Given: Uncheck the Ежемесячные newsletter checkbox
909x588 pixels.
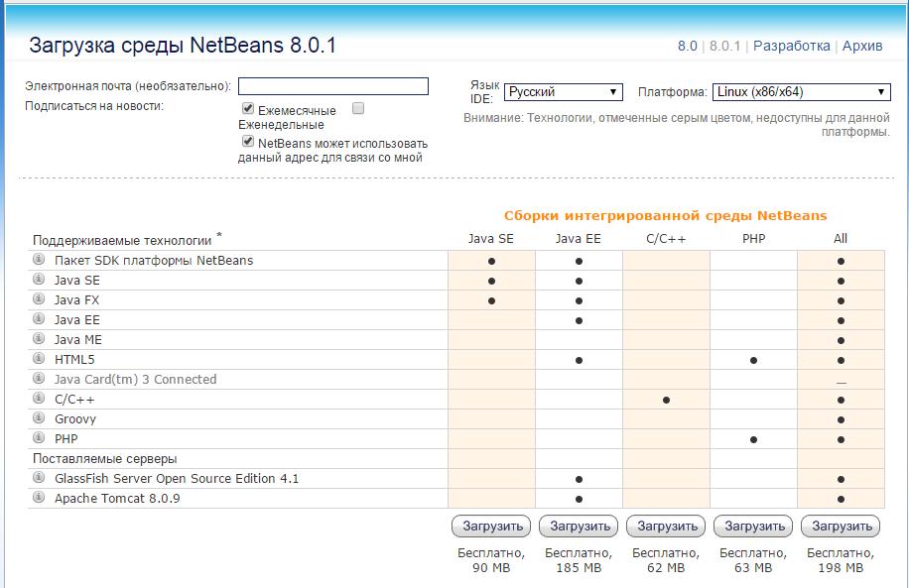Looking at the screenshot, I should 248,108.
